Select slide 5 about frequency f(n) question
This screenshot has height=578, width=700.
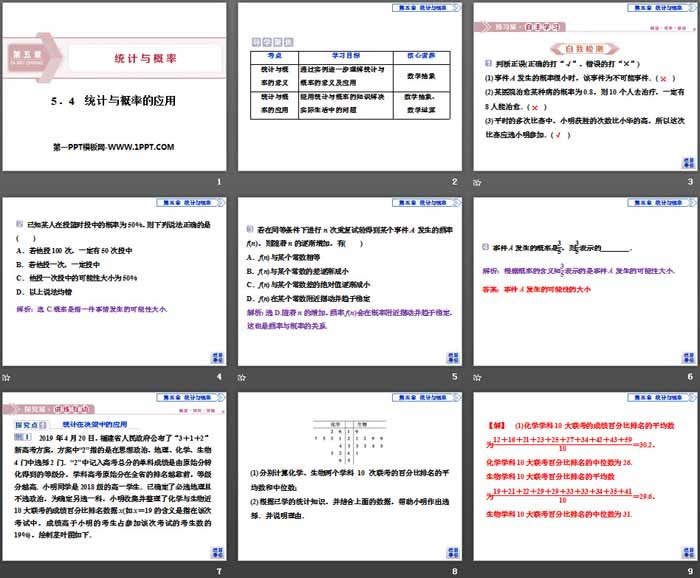point(350,282)
